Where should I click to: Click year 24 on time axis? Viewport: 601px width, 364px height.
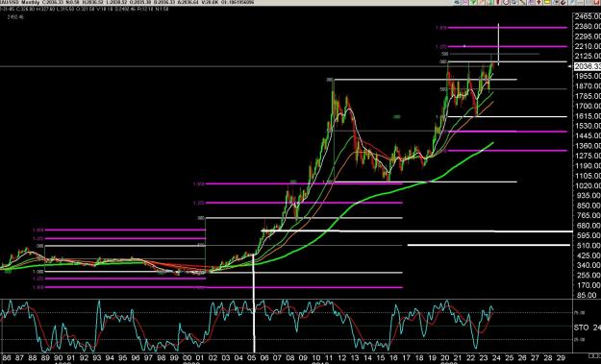(x=496, y=358)
